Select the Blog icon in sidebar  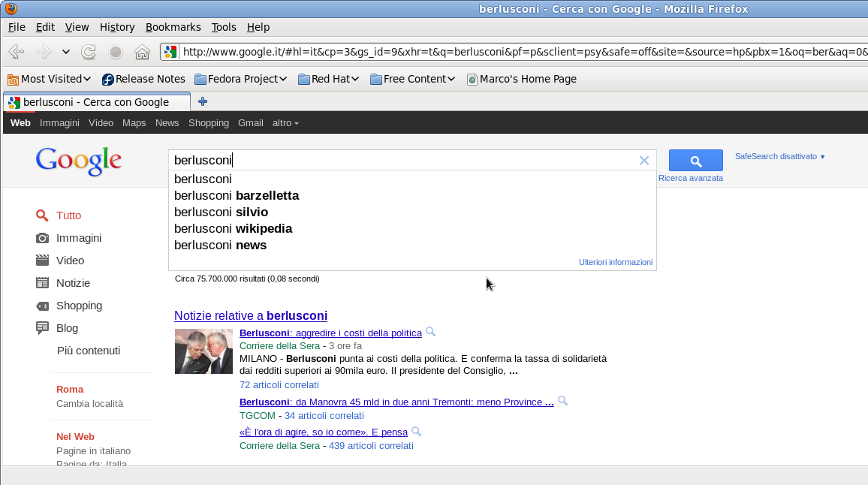click(42, 328)
